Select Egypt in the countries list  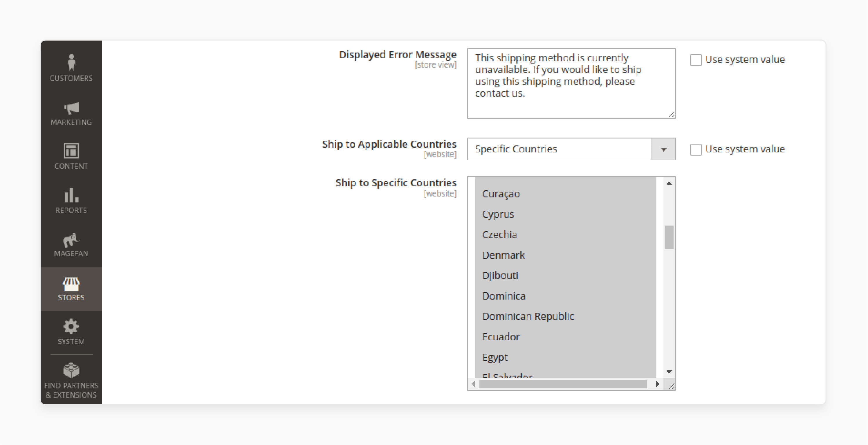pos(565,357)
